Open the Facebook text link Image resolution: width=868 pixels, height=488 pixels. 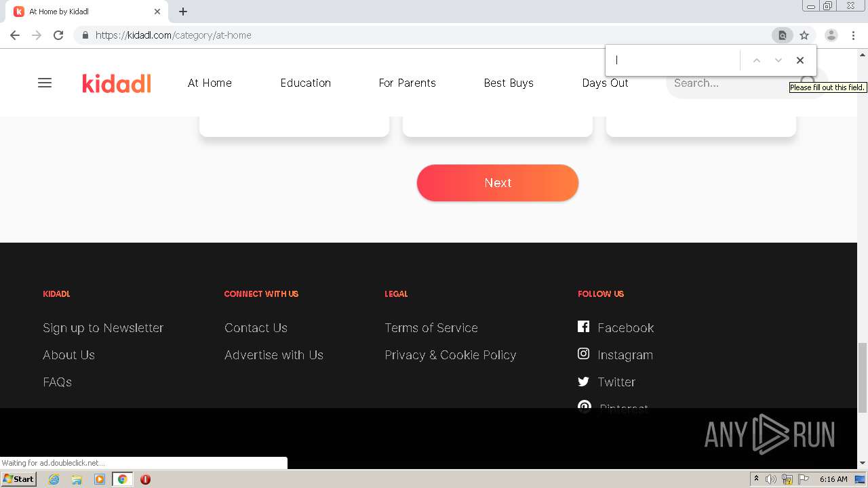click(x=626, y=328)
